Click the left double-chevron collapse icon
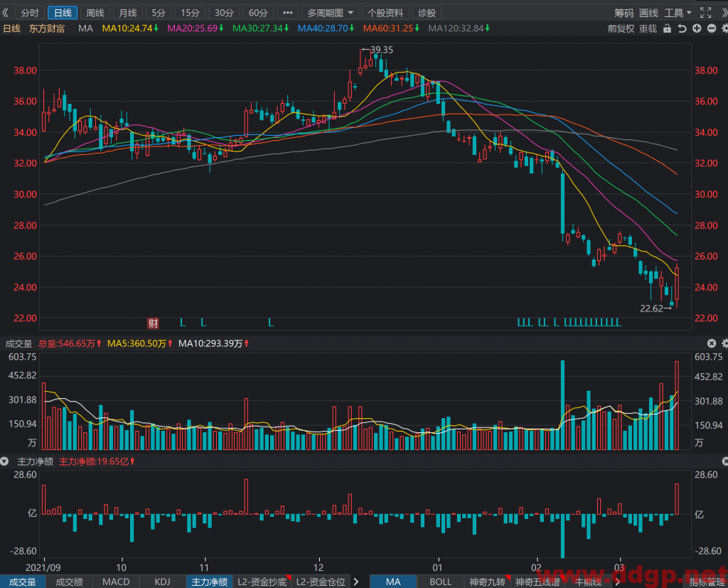This screenshot has width=728, height=588. pos(6,13)
